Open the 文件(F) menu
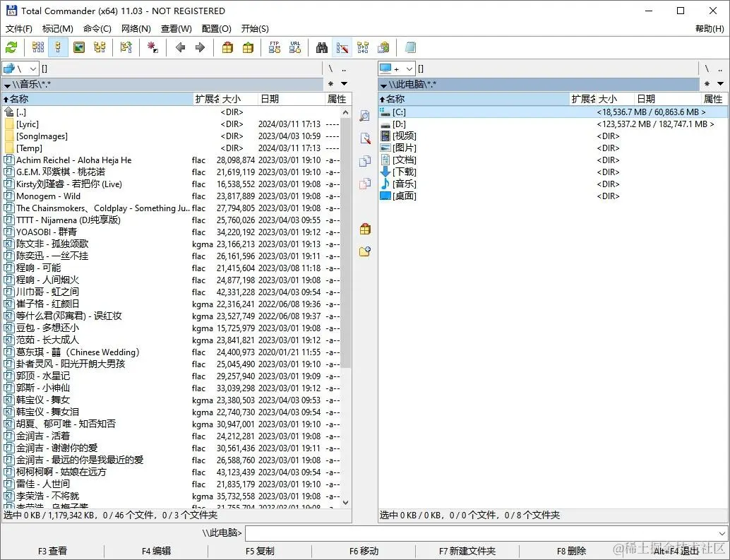Viewport: 730px width, 560px height. [x=19, y=29]
